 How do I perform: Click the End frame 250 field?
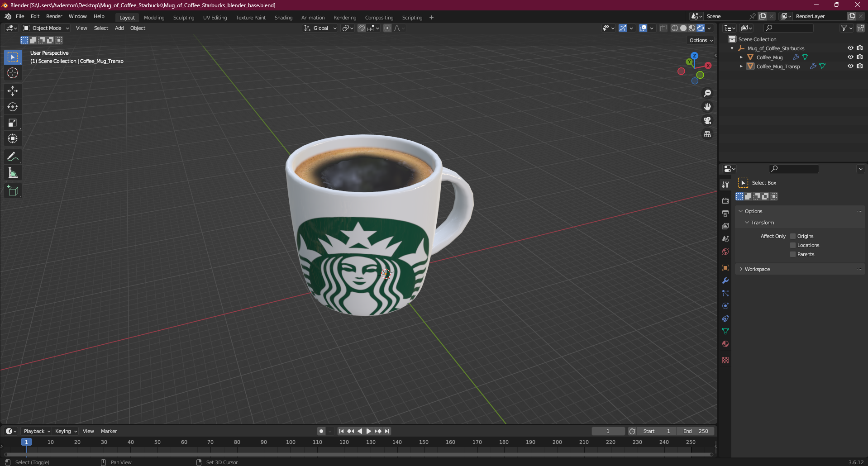pyautogui.click(x=696, y=431)
